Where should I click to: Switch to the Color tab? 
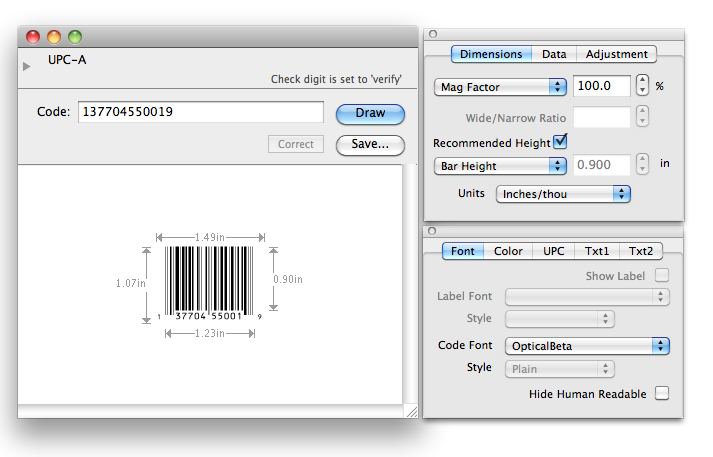[508, 251]
